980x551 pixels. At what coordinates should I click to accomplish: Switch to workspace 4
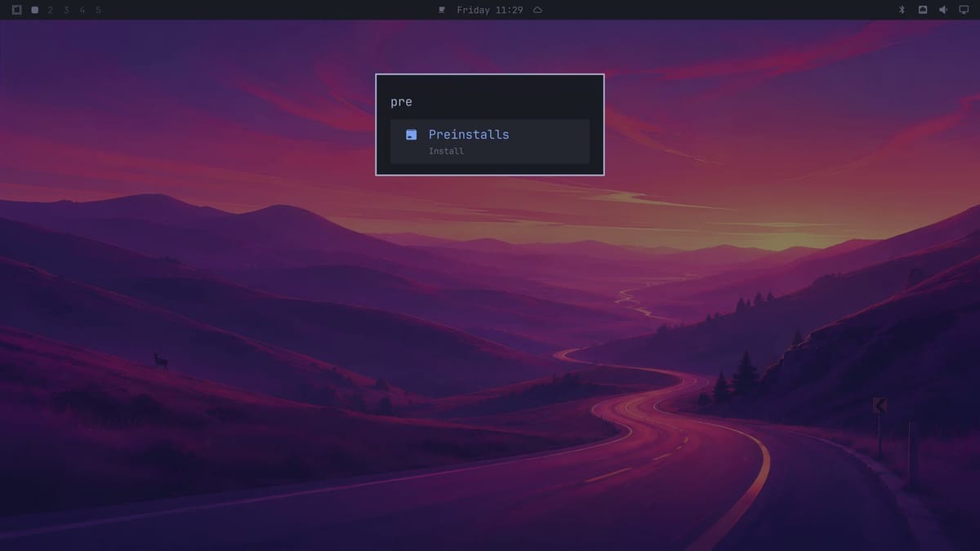coord(82,10)
